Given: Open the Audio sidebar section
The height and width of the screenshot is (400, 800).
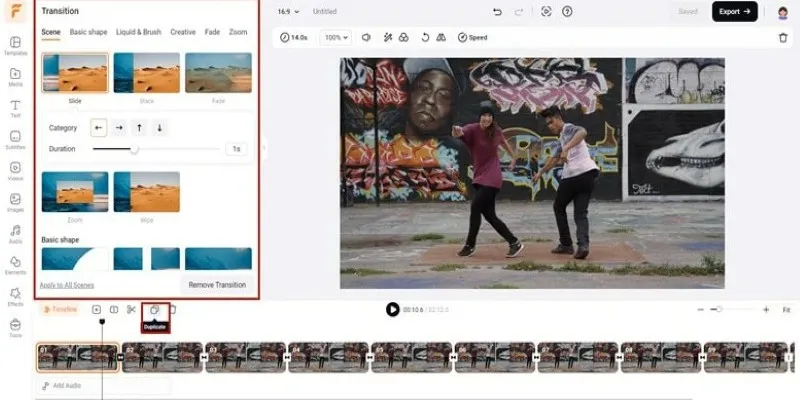Looking at the screenshot, I should pos(15,234).
